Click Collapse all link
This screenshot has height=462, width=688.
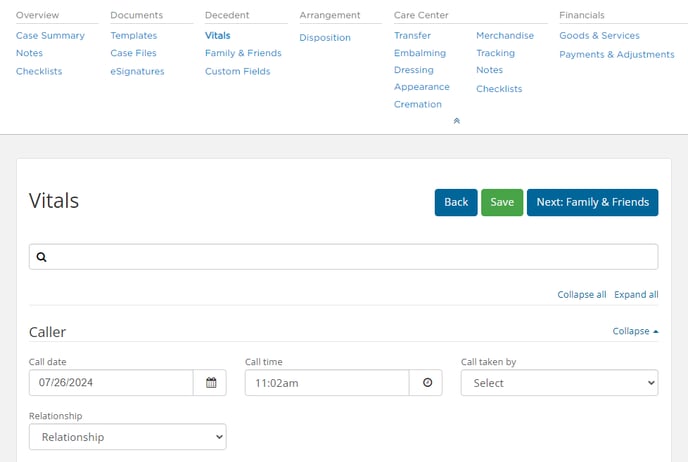click(x=582, y=294)
